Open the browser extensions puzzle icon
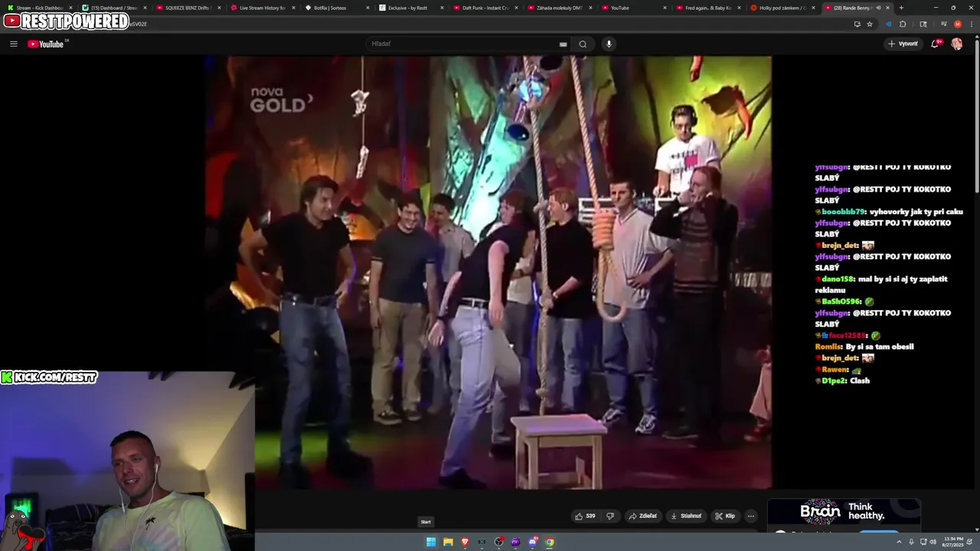The width and height of the screenshot is (980, 551). [903, 24]
